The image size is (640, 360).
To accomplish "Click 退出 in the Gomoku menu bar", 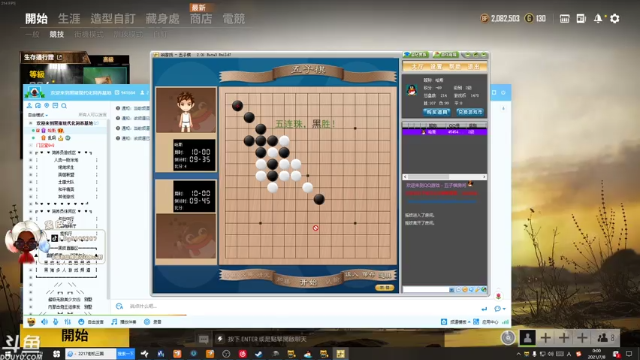I will [473, 66].
